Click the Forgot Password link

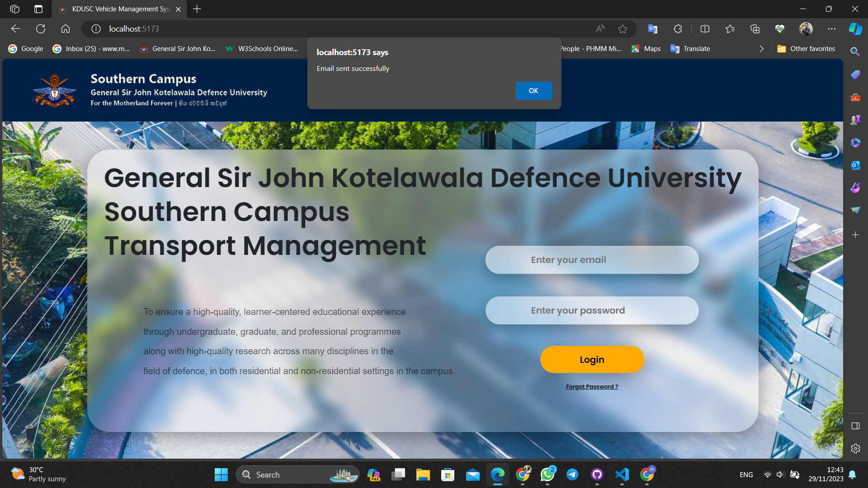pyautogui.click(x=592, y=387)
